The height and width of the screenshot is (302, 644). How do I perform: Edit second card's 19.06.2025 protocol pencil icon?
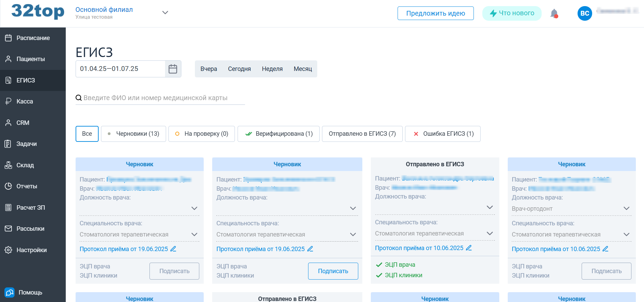point(310,249)
